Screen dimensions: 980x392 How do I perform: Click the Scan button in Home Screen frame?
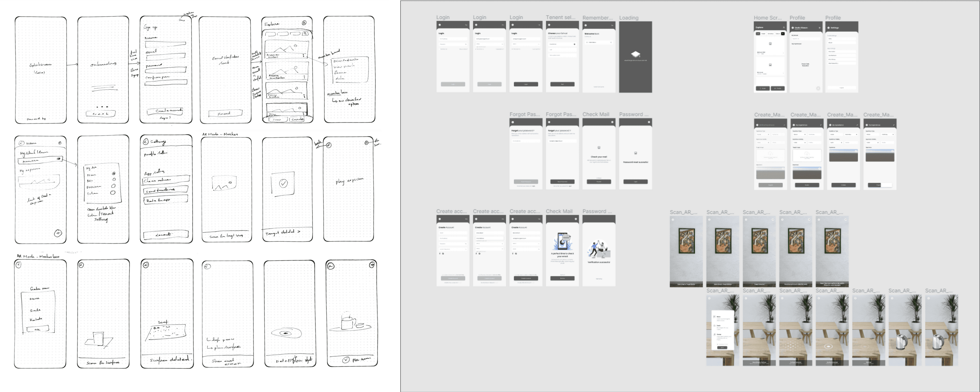tap(762, 88)
